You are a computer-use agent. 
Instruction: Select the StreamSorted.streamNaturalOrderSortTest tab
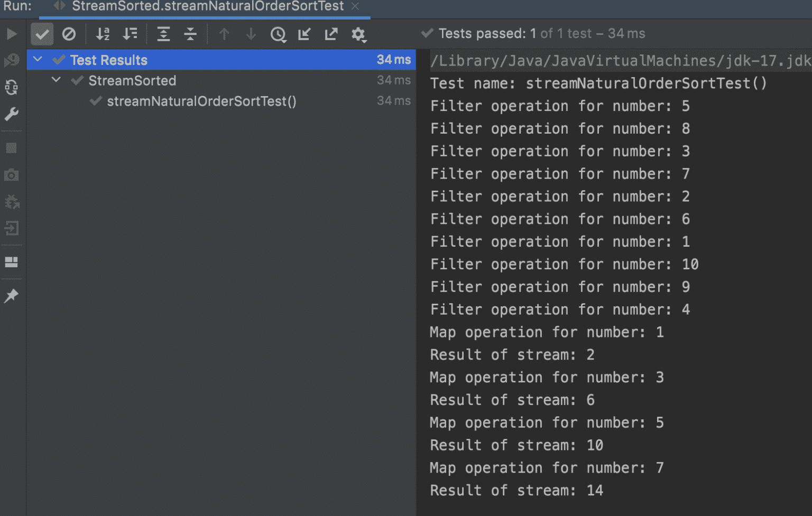(x=206, y=7)
